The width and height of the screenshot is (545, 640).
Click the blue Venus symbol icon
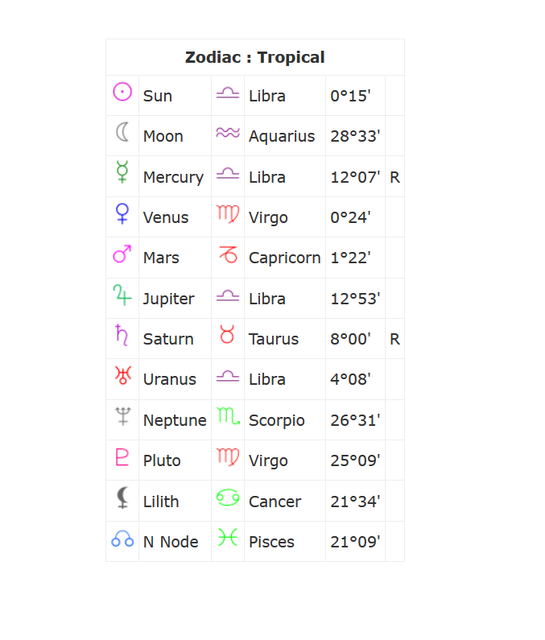122,213
